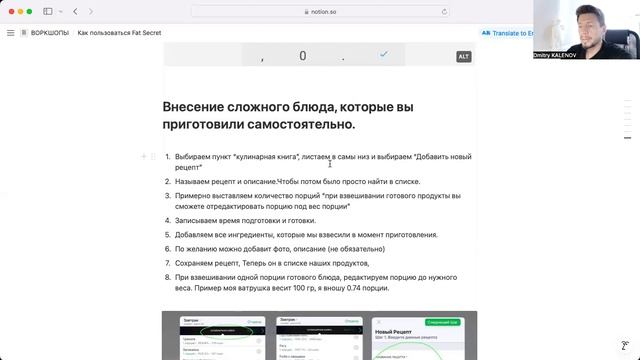
Task: Go back with Safari back arrow
Action: [x=75, y=11]
